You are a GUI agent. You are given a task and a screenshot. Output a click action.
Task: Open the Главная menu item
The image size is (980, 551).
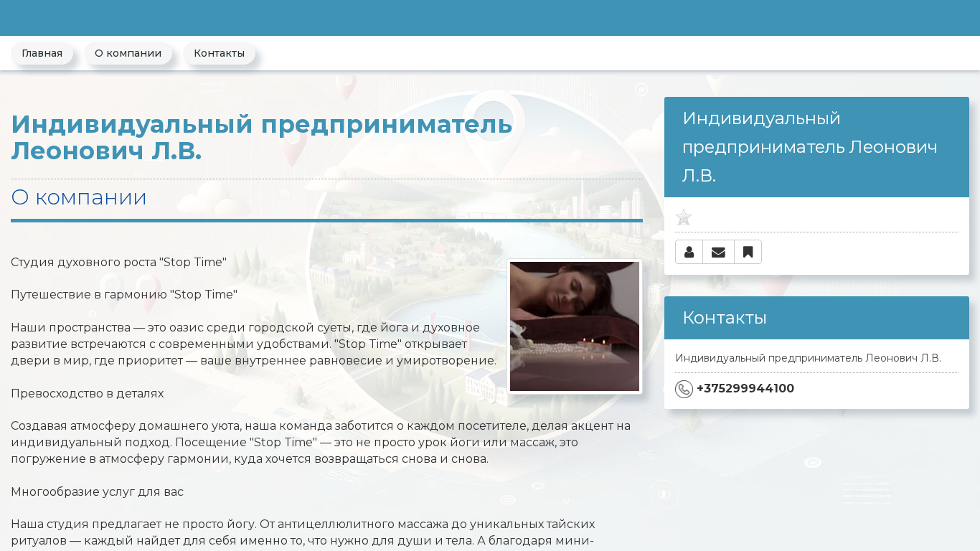pyautogui.click(x=42, y=53)
